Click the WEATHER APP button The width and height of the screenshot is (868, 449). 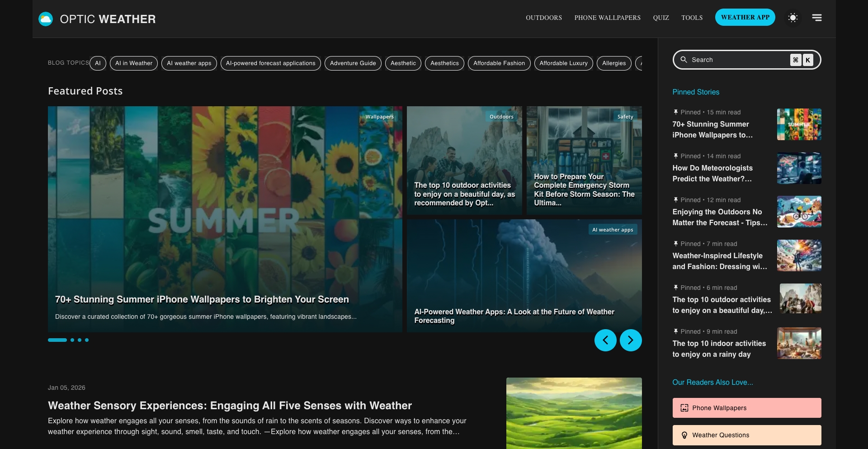[x=745, y=17]
